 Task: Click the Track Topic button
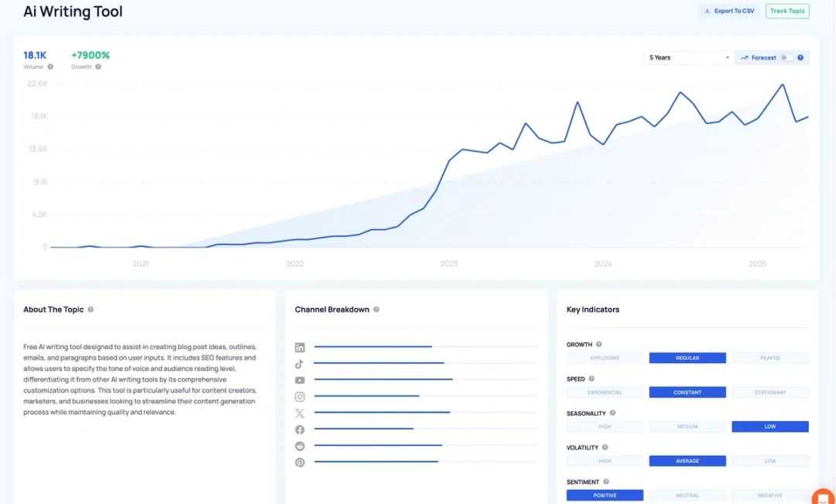click(x=787, y=11)
